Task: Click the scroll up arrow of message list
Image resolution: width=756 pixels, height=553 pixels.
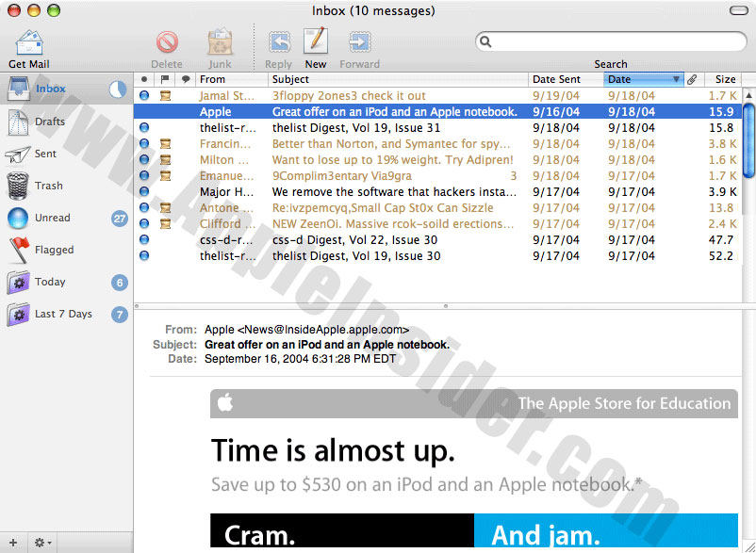Action: (x=749, y=94)
